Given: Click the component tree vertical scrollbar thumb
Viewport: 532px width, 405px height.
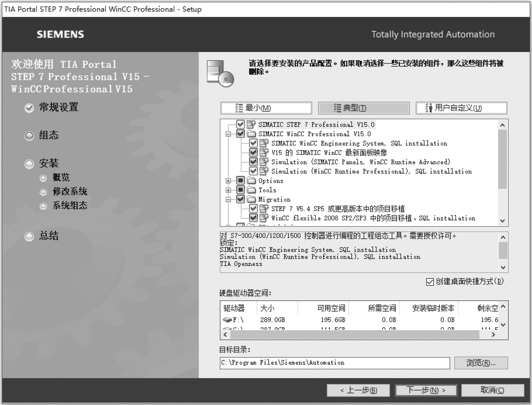Looking at the screenshot, I should point(502,160).
